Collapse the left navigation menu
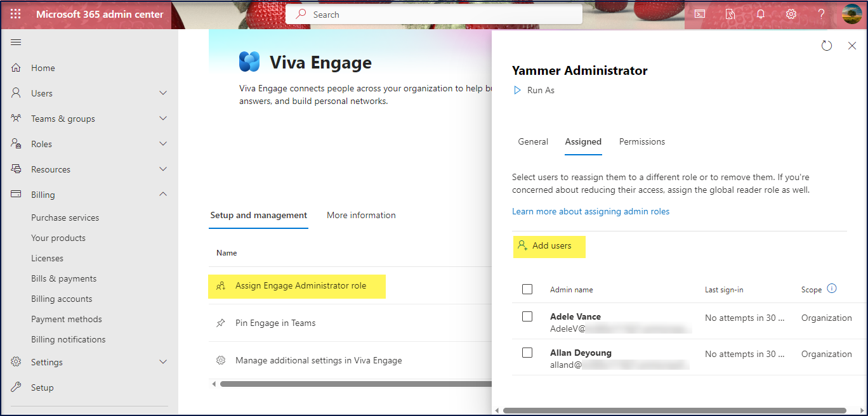Screen dimensions: 868x416 (16, 42)
